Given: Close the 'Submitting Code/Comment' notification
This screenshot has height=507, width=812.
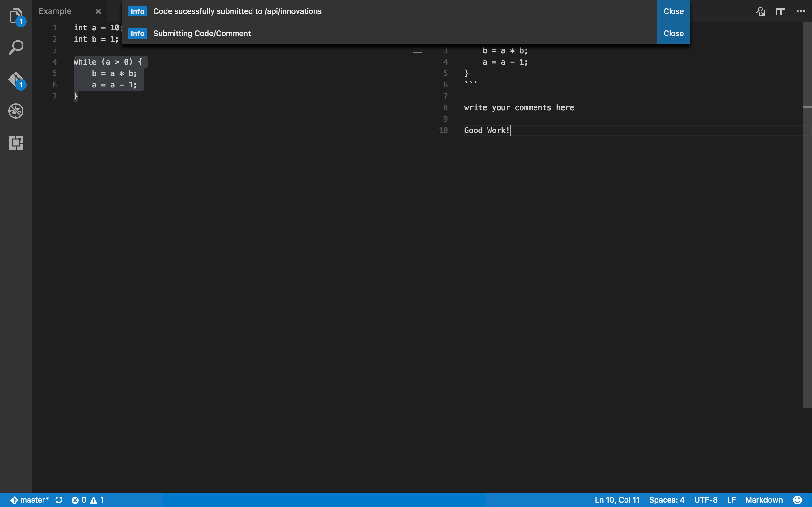Looking at the screenshot, I should tap(673, 33).
